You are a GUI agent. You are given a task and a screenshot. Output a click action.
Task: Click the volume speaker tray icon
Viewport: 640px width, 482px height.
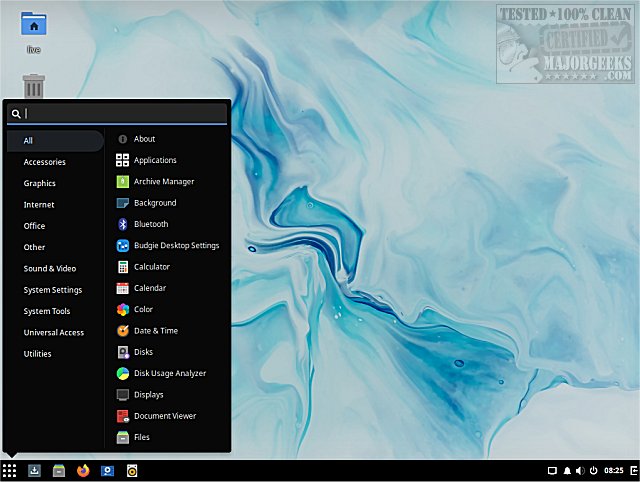pos(580,471)
